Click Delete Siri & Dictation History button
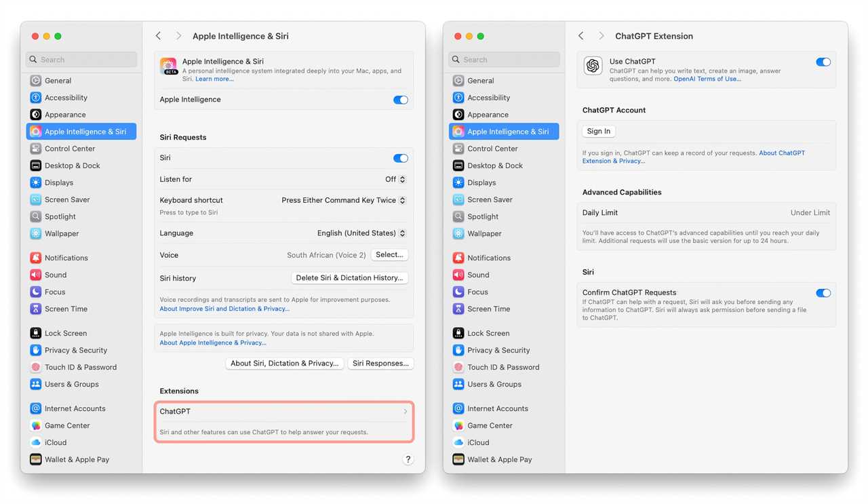Screen dimensions: 868x504 coord(350,278)
